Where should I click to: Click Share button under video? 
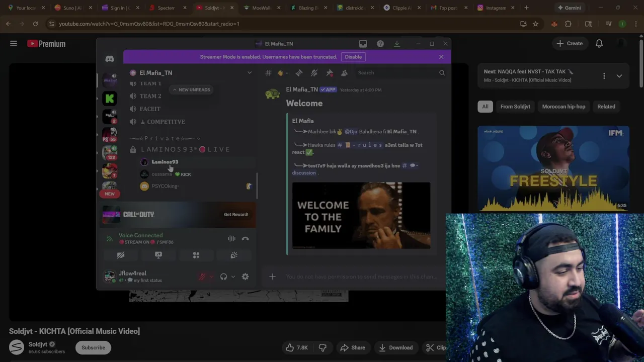coord(353,347)
